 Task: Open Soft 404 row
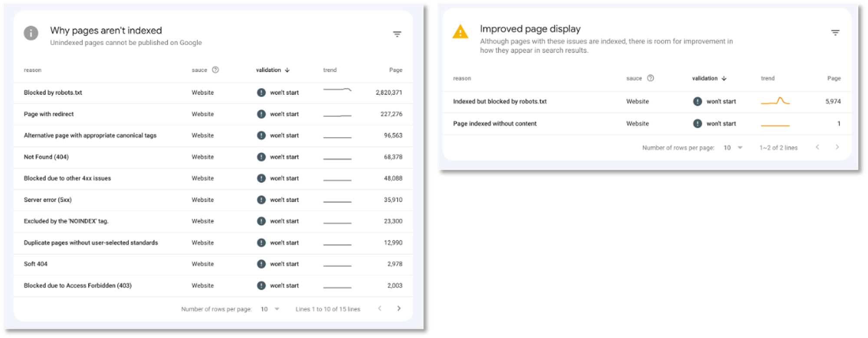[213, 264]
